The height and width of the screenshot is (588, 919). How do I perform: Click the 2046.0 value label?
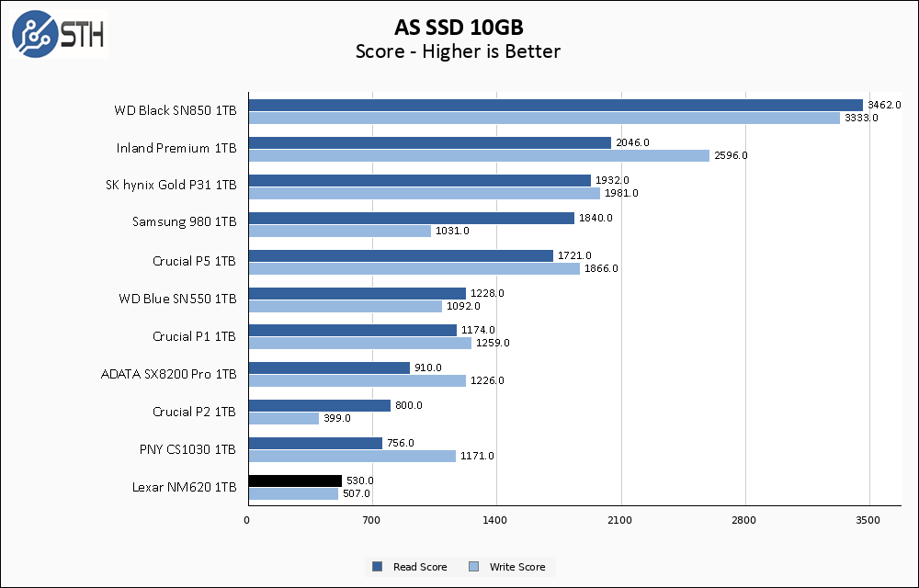click(632, 142)
